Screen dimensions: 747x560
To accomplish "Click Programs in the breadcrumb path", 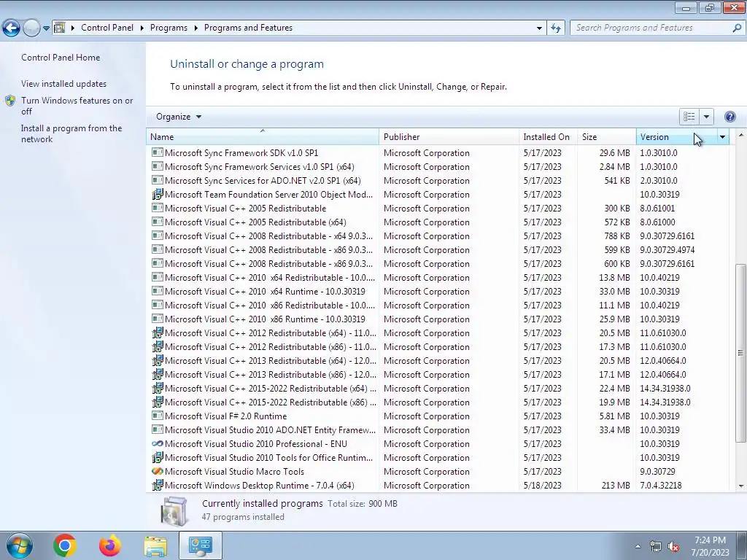I will (x=169, y=28).
